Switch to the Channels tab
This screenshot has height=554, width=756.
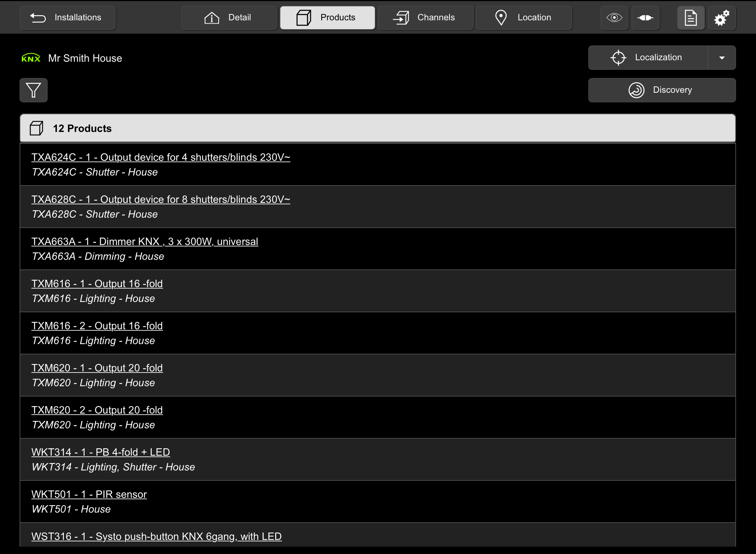[425, 17]
